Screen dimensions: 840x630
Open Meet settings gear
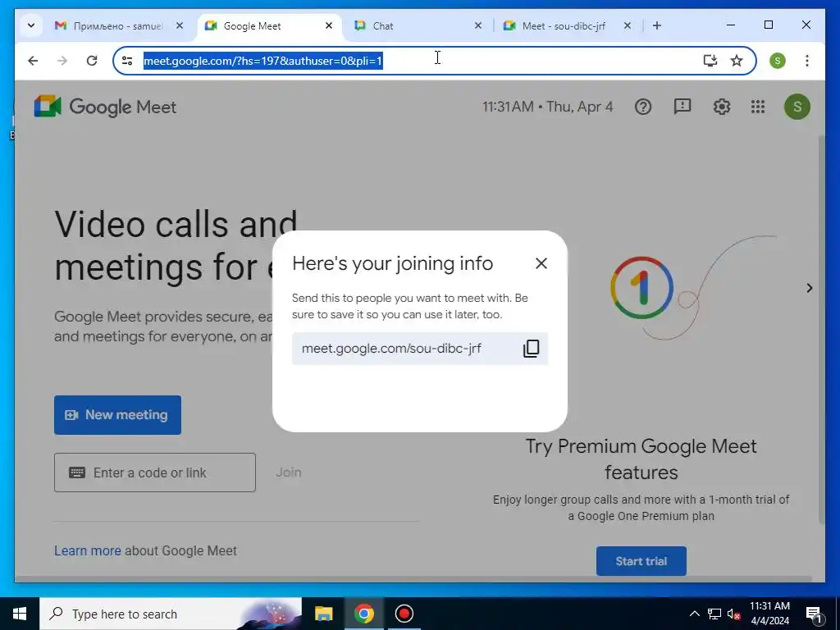722,107
